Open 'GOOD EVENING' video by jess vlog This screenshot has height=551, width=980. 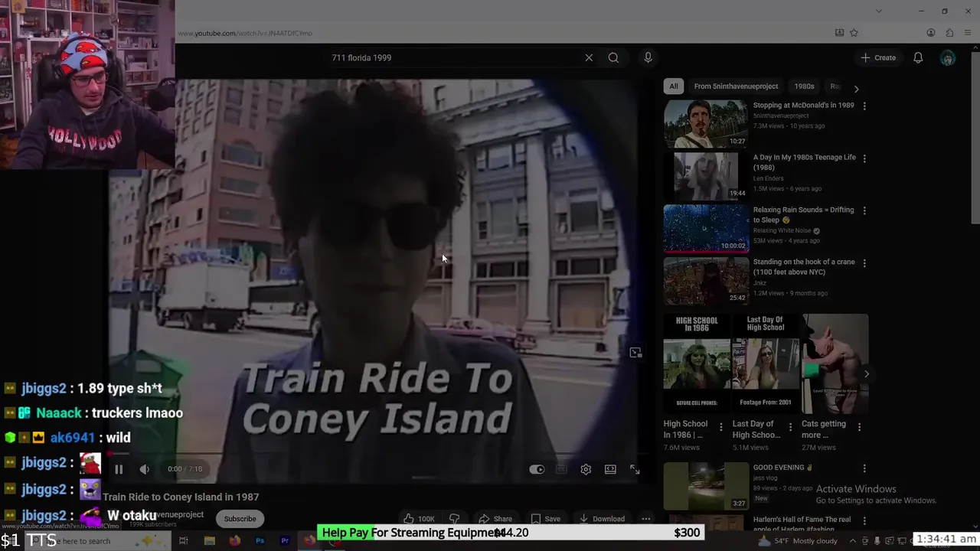point(706,485)
